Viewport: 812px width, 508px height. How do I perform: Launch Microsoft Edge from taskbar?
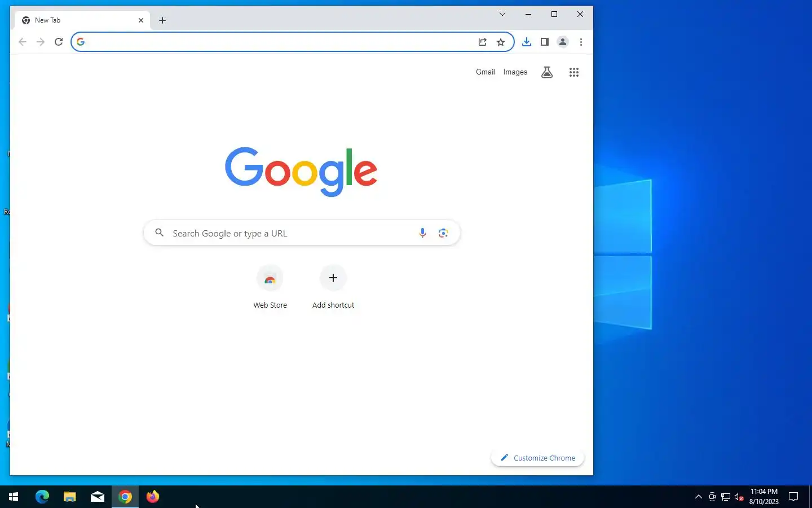[42, 497]
